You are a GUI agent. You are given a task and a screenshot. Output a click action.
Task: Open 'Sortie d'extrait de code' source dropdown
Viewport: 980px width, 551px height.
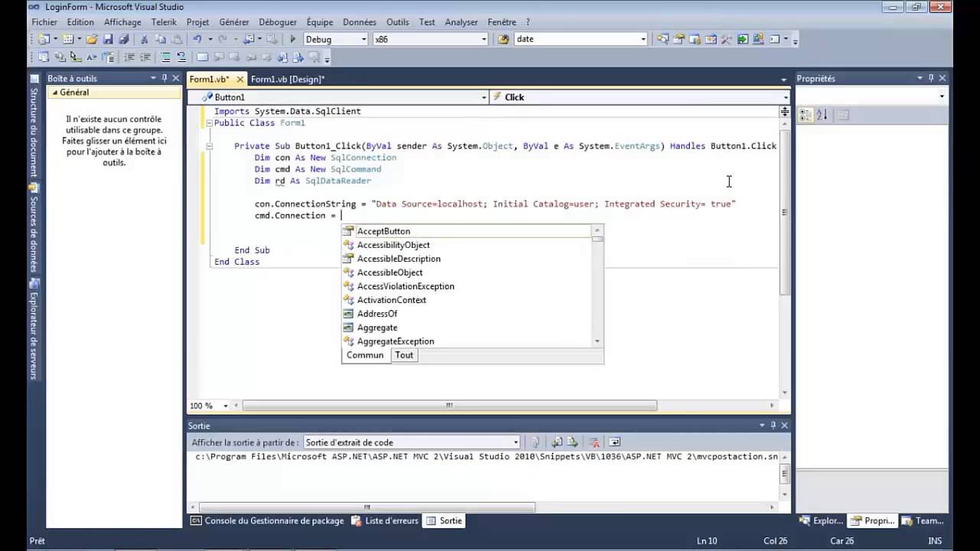pos(515,442)
